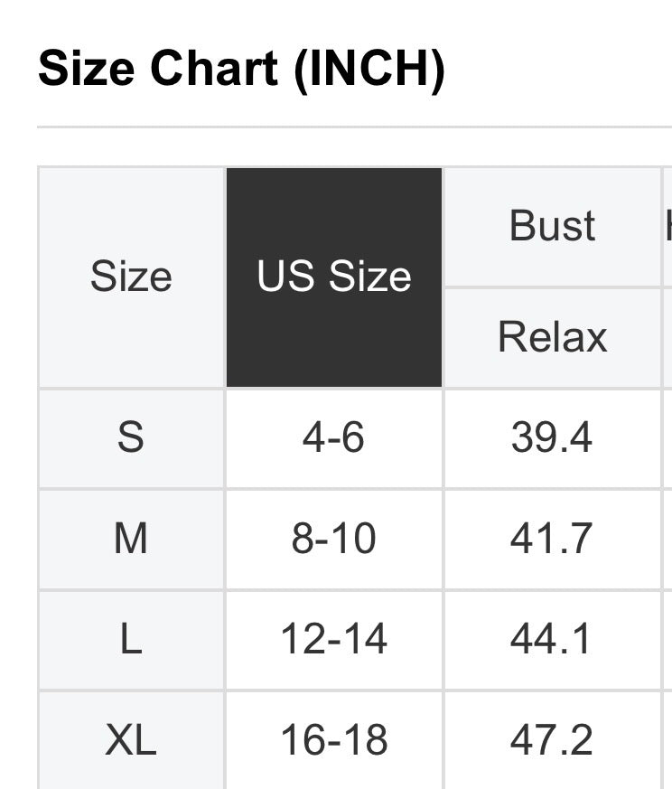Click the word INCH in the title

pyautogui.click(x=369, y=70)
